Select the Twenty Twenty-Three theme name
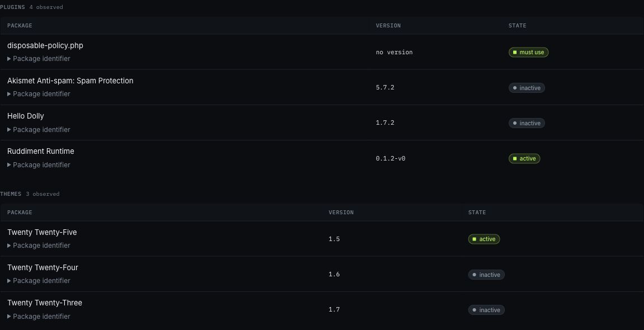The height and width of the screenshot is (330, 644). coord(45,303)
